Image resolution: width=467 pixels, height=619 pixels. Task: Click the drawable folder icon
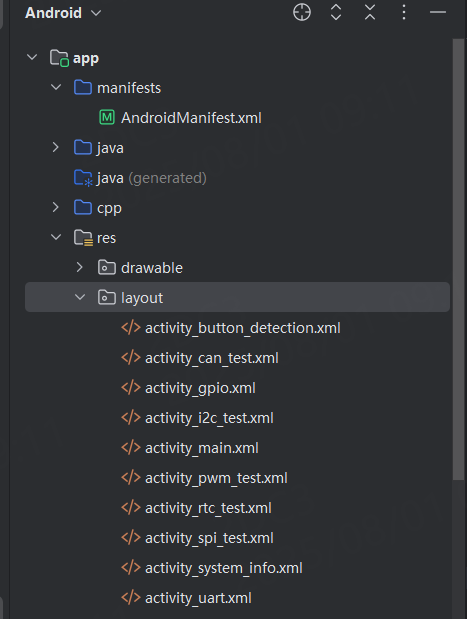(x=107, y=267)
